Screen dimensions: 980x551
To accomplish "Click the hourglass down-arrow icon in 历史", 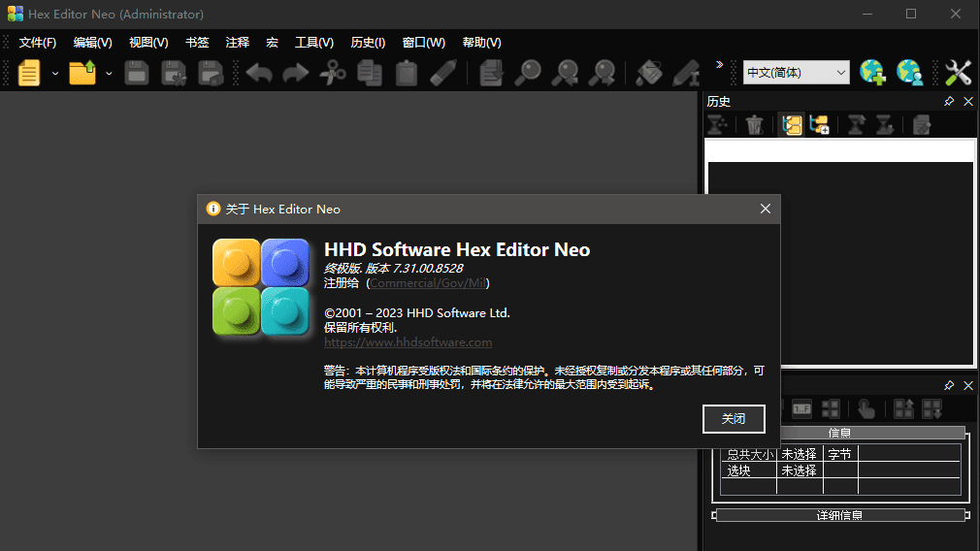I will (884, 125).
